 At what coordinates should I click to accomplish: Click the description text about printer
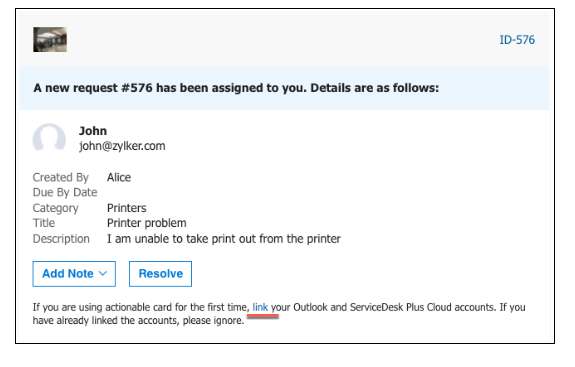(x=224, y=239)
